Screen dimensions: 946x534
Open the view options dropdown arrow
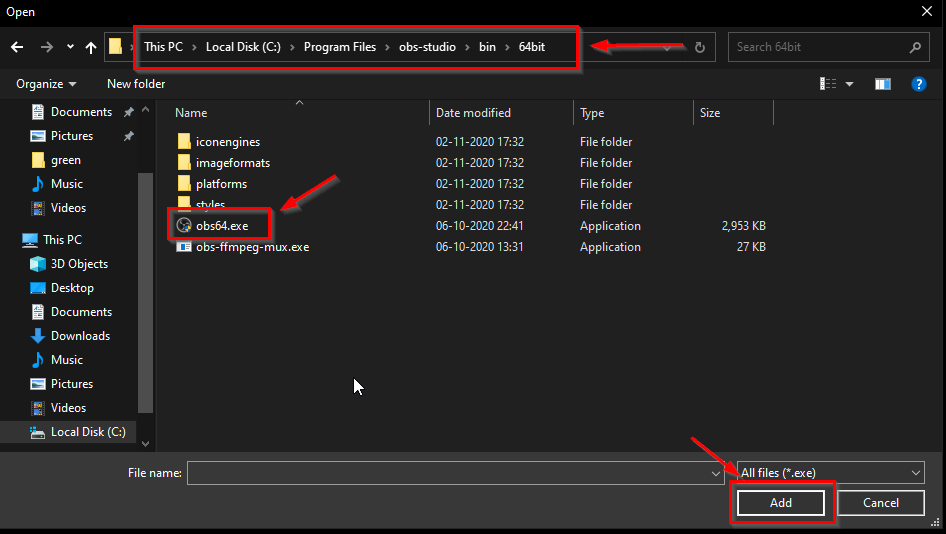[849, 84]
